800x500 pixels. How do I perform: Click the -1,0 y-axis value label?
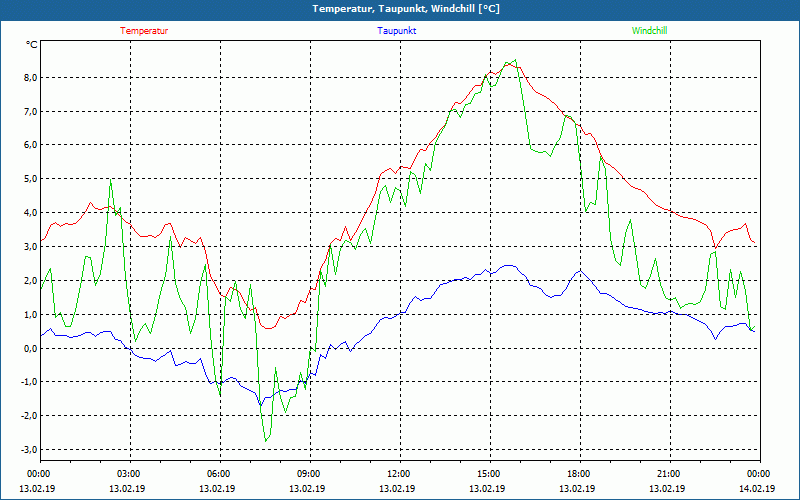point(28,382)
